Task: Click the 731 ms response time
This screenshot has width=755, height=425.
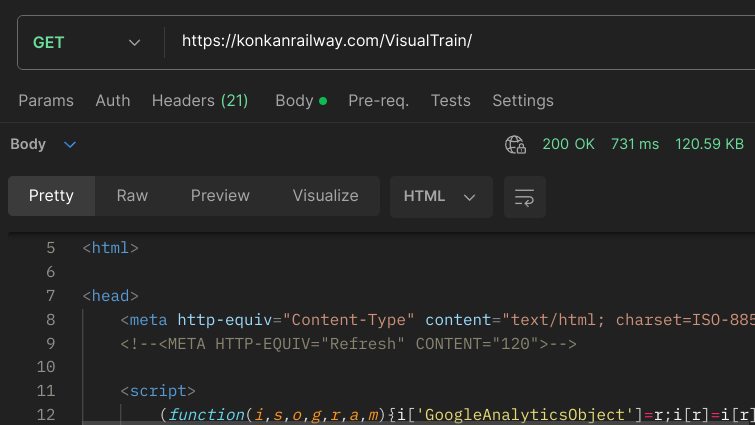Action: (635, 144)
